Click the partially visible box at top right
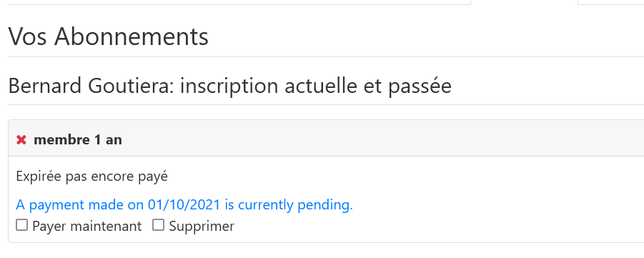644x258 pixels. click(610, 2)
